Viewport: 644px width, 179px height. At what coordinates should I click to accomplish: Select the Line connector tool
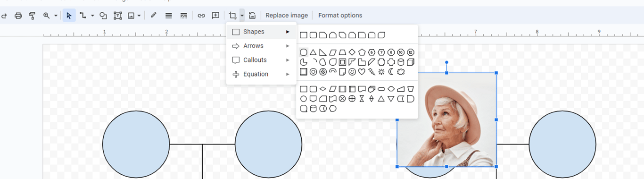click(83, 16)
